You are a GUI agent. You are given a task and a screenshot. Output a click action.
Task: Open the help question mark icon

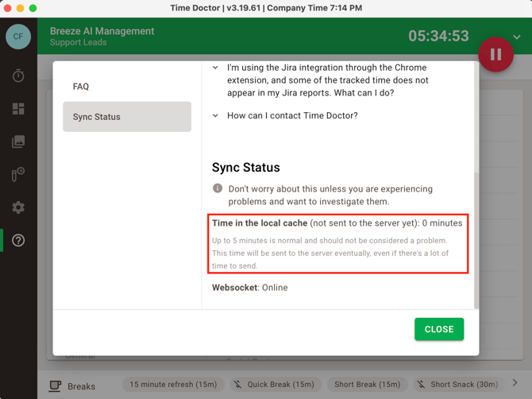(x=18, y=240)
